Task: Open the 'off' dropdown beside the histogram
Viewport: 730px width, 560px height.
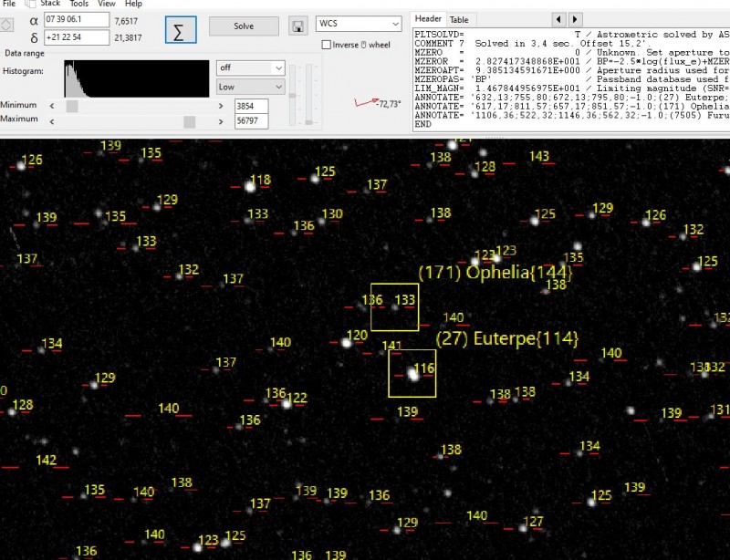Action: click(x=250, y=67)
